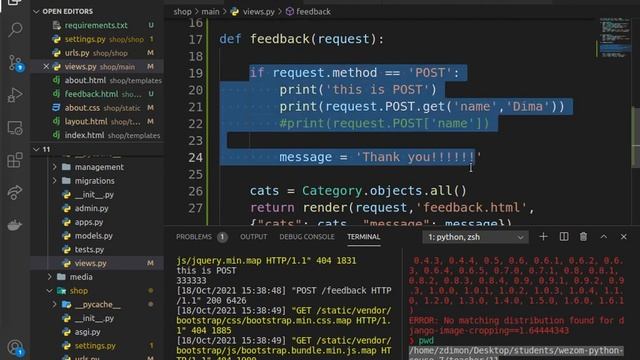Open Source Control view with badge
Screen dimensions: 640x360
[x=16, y=63]
